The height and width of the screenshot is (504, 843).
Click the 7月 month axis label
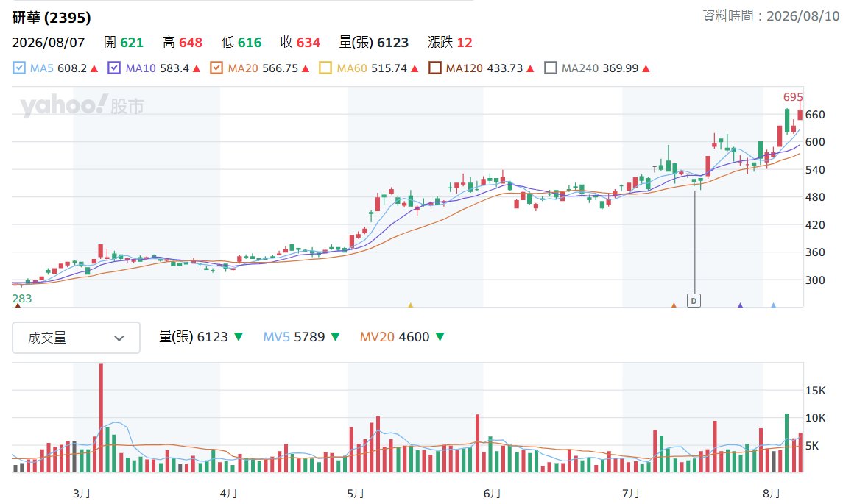(x=631, y=493)
